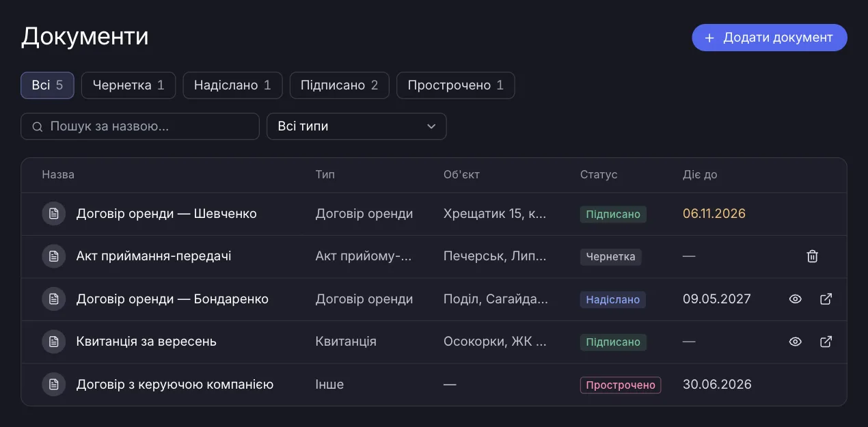868x427 pixels.
Task: Click the Надіслано status badge
Action: 613,299
